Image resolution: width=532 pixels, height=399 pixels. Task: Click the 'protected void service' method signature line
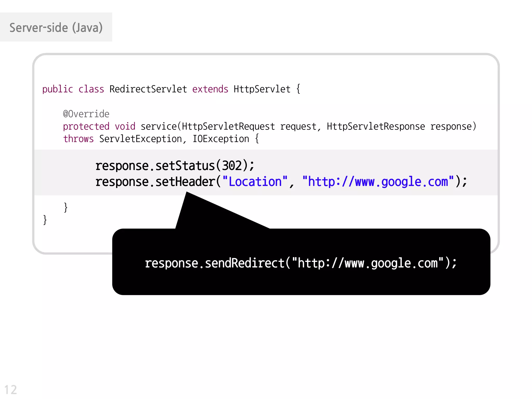pyautogui.click(x=270, y=127)
